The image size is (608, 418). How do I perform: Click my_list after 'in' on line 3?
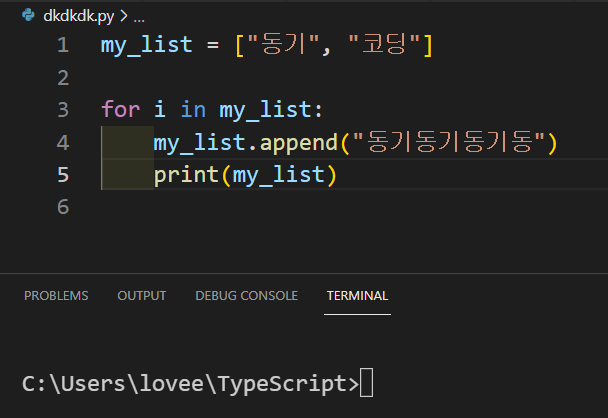point(265,110)
